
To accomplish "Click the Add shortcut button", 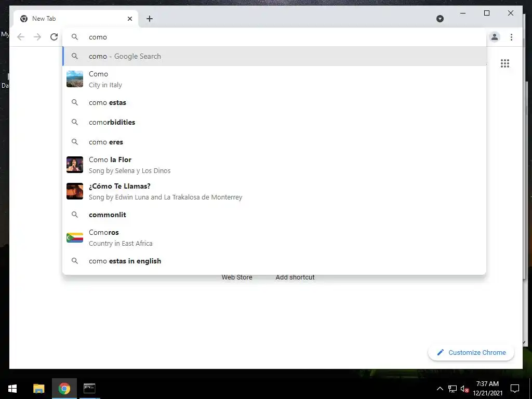I will coord(295,277).
